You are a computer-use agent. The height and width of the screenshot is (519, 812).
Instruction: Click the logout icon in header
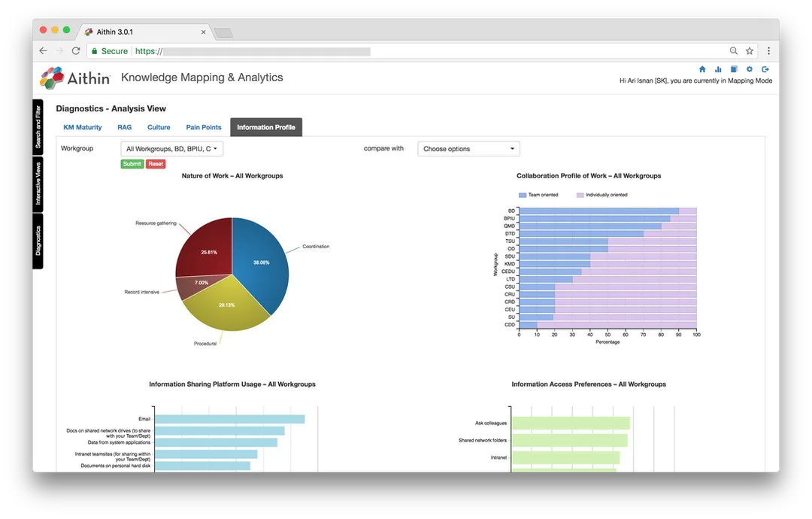pyautogui.click(x=765, y=69)
